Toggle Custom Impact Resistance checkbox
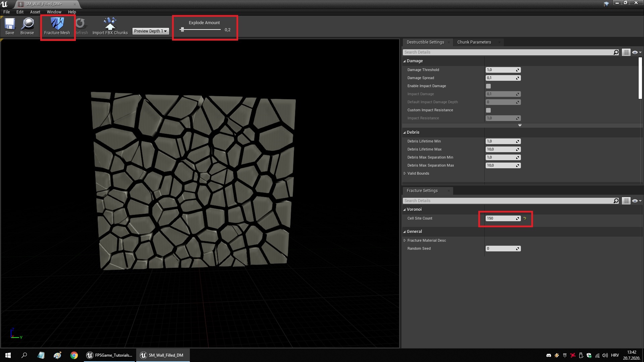The width and height of the screenshot is (644, 362). coord(488,110)
